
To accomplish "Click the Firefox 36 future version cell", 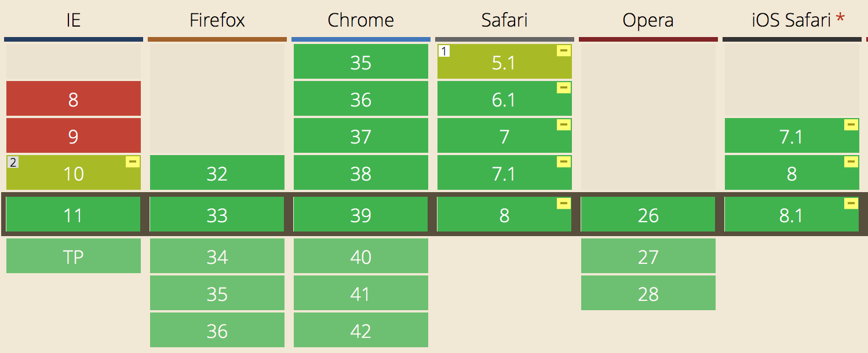I will pyautogui.click(x=217, y=330).
